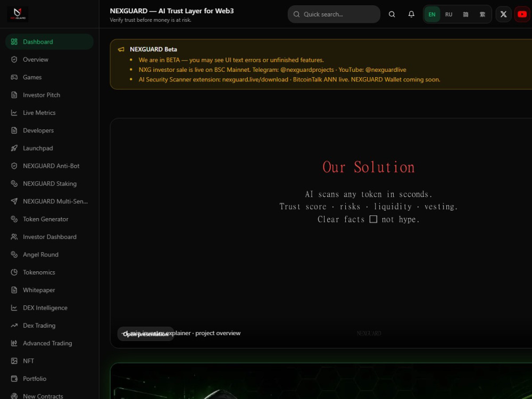Switch language to EN
Screen dimensions: 532x399
432,14
